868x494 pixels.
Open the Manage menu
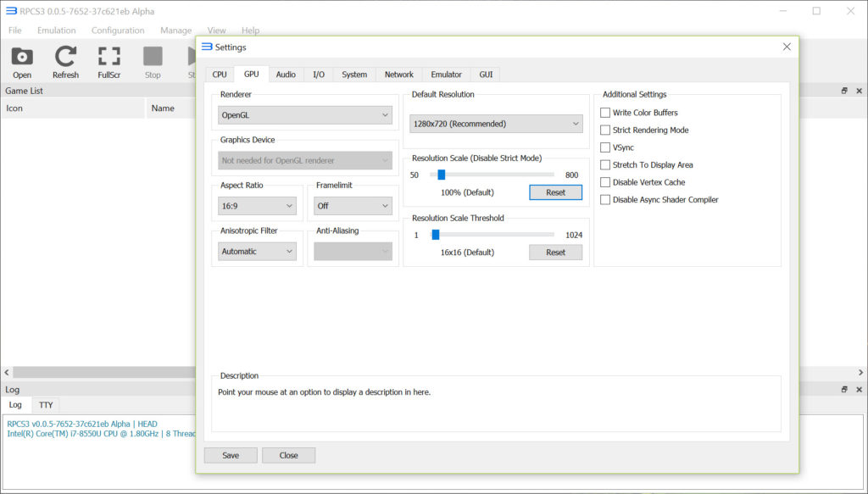tap(176, 31)
